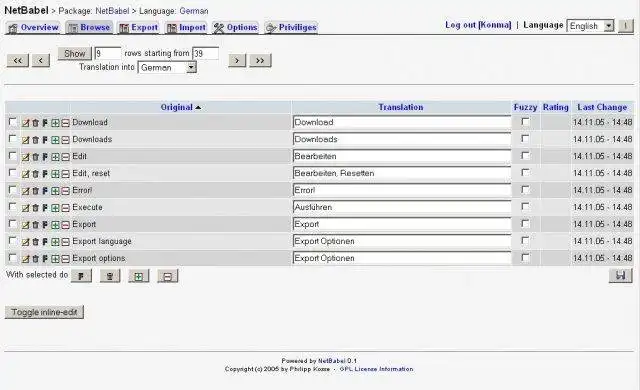Go to first page with << button
Screen dimensions: 640x390
pyautogui.click(x=18, y=60)
